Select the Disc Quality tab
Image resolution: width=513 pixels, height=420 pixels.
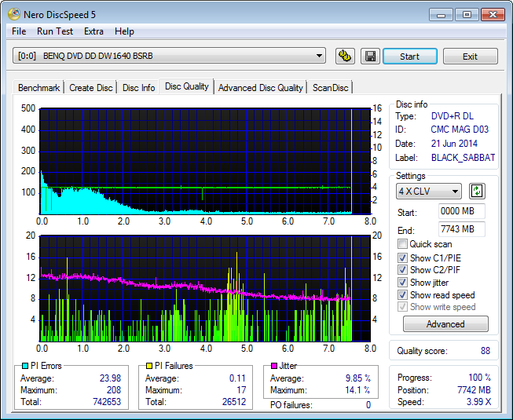point(186,86)
